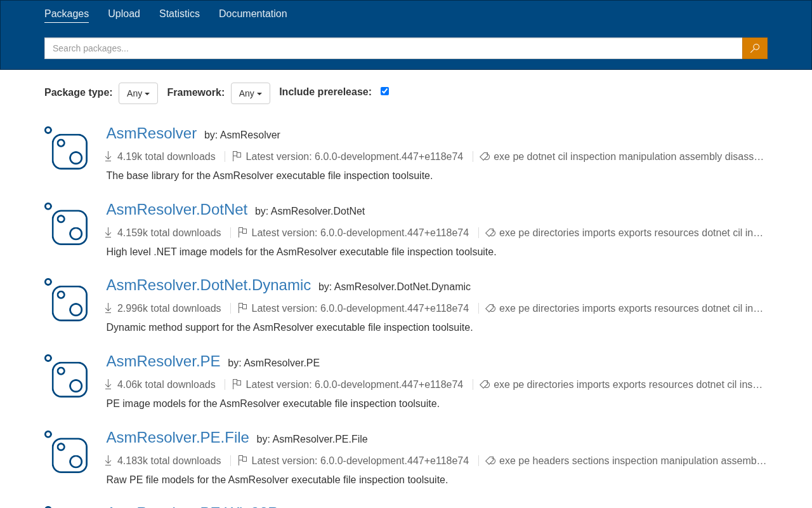
Task: Open the AsmResolver package title link
Action: (x=152, y=133)
